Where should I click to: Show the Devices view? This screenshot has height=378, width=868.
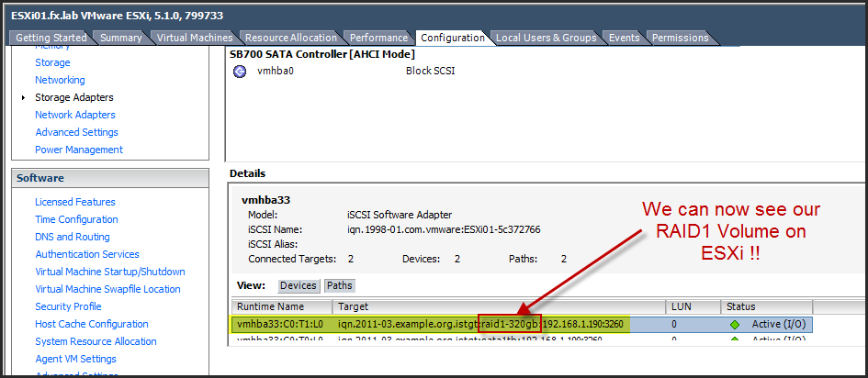(299, 285)
